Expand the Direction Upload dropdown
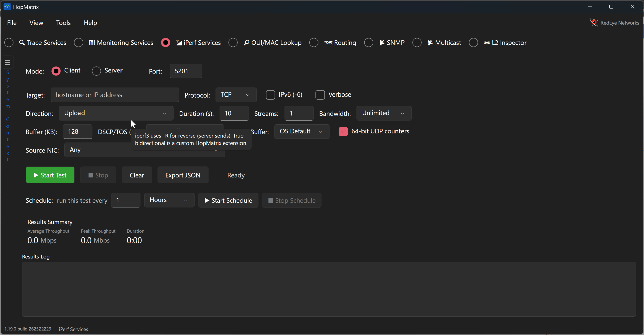Viewport: 644px width, 335px height. click(x=116, y=113)
